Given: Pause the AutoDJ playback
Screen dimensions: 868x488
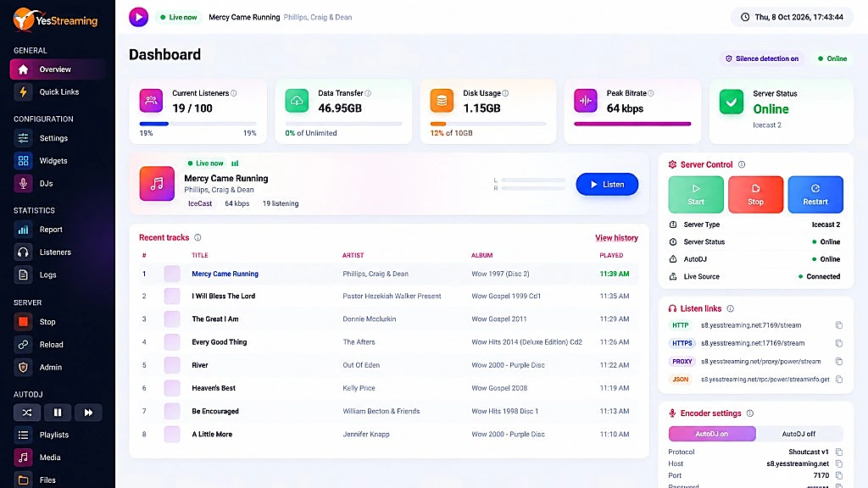Looking at the screenshot, I should [x=58, y=413].
